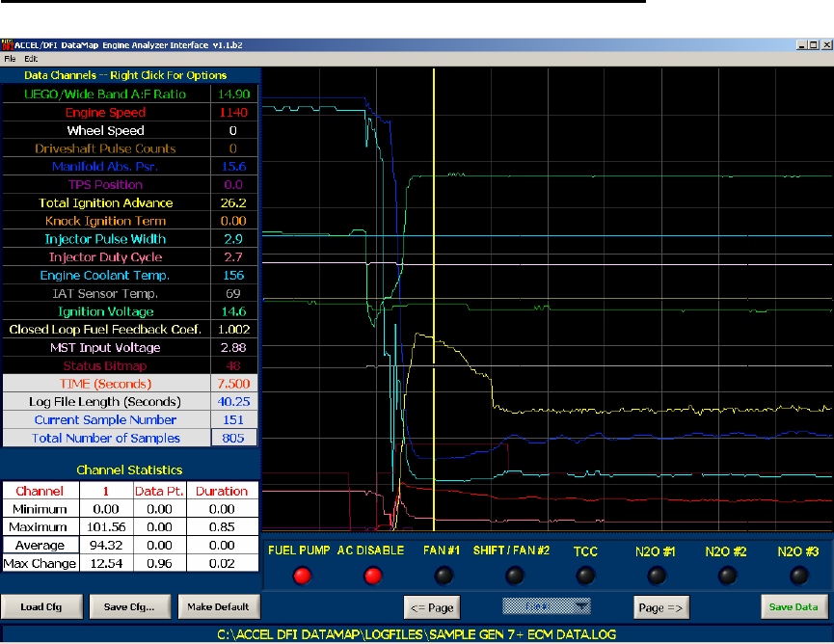Image resolution: width=834 pixels, height=644 pixels.
Task: Click the 1.002 fuel feedback coefficient value
Action: 234,329
